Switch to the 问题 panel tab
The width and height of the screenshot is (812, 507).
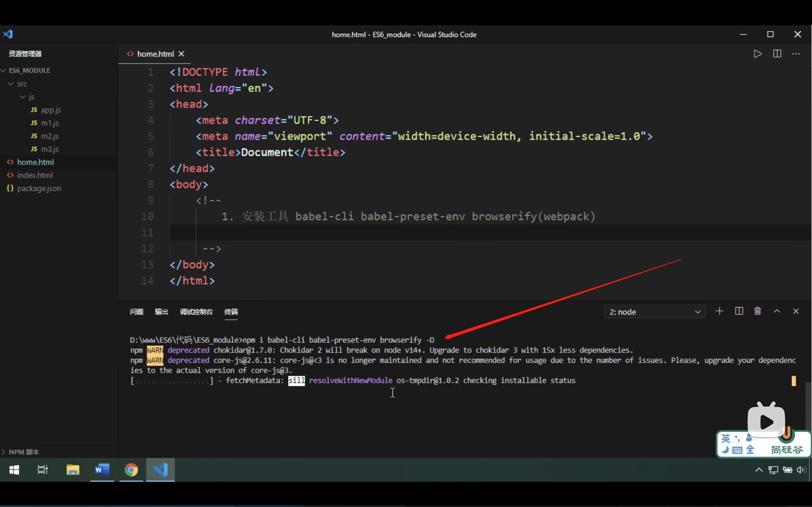137,312
